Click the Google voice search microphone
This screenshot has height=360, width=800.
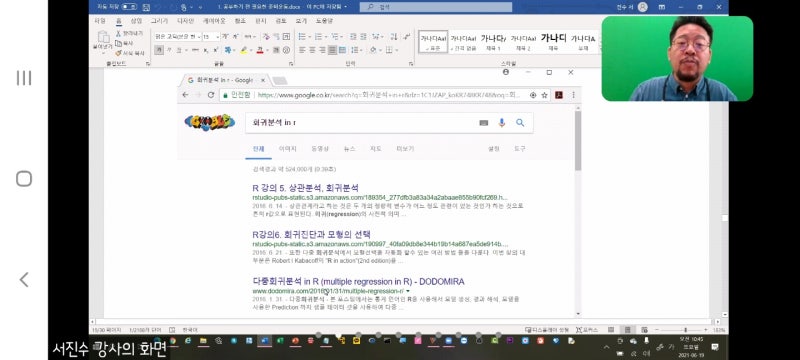pos(502,122)
